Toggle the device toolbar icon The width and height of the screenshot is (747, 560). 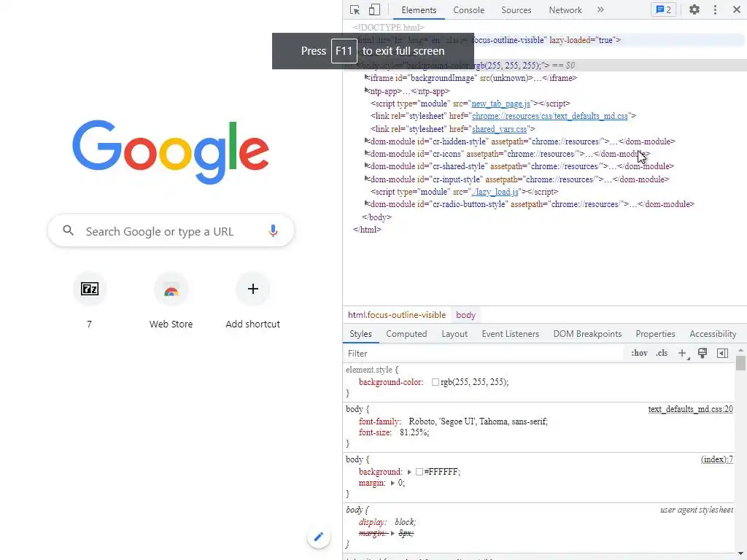(x=374, y=10)
